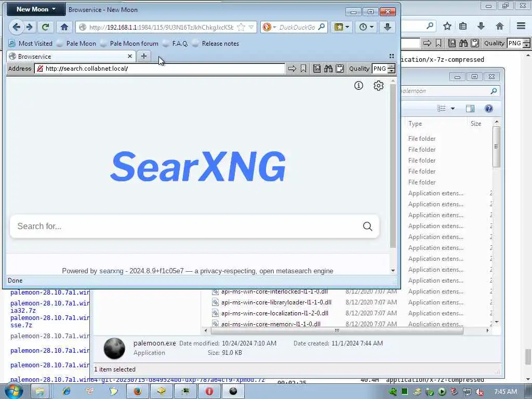Click the Browservice bookmark ribbon icon in New Moon
532x399 pixels.
click(x=303, y=69)
